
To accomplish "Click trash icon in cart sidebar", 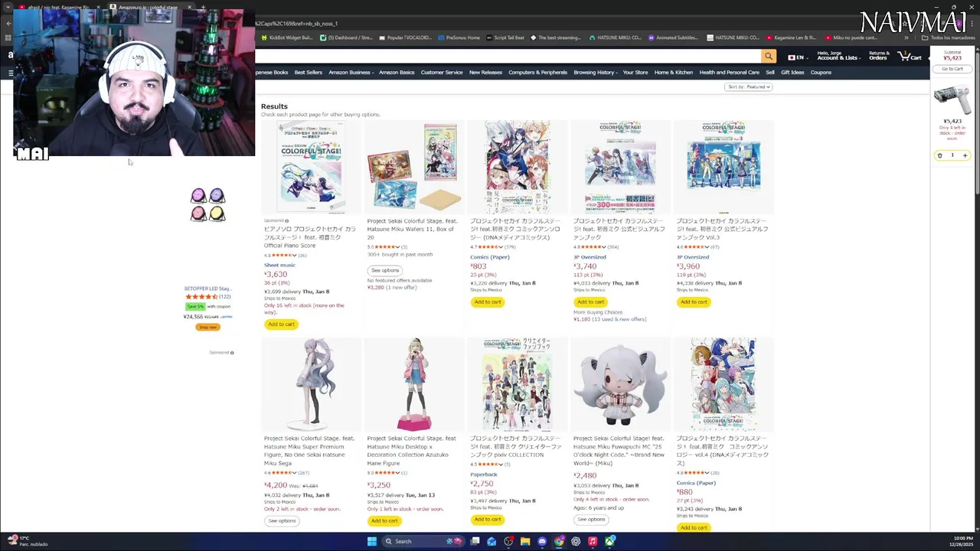I will click(939, 155).
